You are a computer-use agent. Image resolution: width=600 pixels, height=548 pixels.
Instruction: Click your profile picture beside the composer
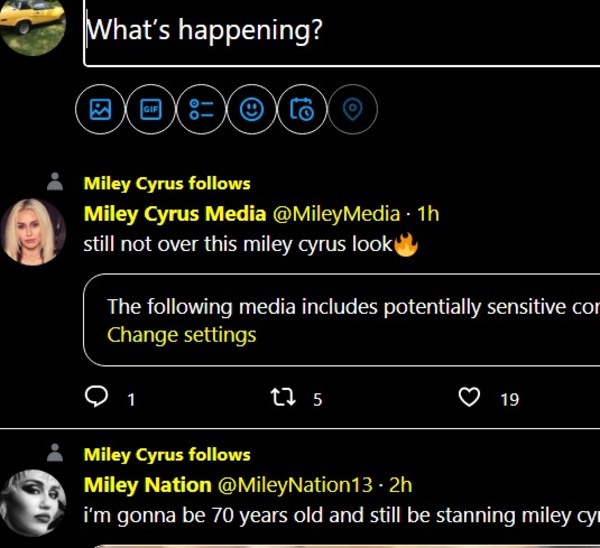[x=34, y=27]
